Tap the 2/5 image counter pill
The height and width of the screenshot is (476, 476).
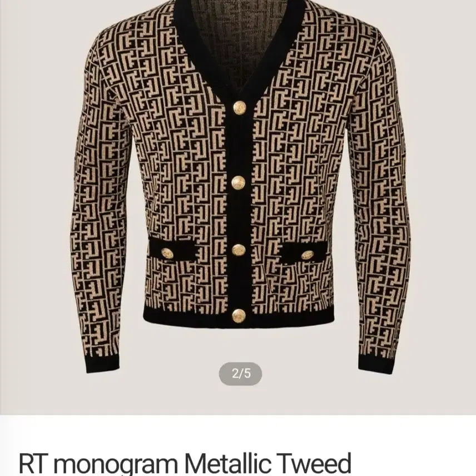coord(240,373)
